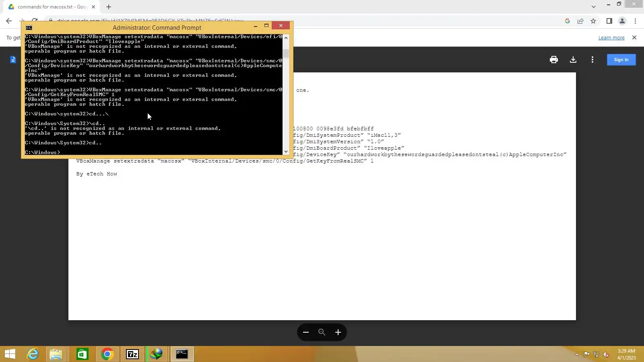Open 7-Zip from the taskbar
The height and width of the screenshot is (362, 644).
click(x=132, y=354)
